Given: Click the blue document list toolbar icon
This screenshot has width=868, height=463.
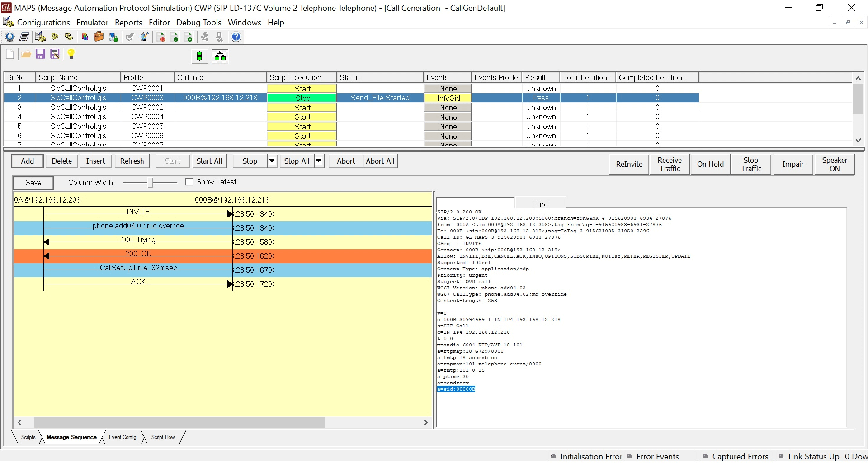Looking at the screenshot, I should pyautogui.click(x=24, y=37).
